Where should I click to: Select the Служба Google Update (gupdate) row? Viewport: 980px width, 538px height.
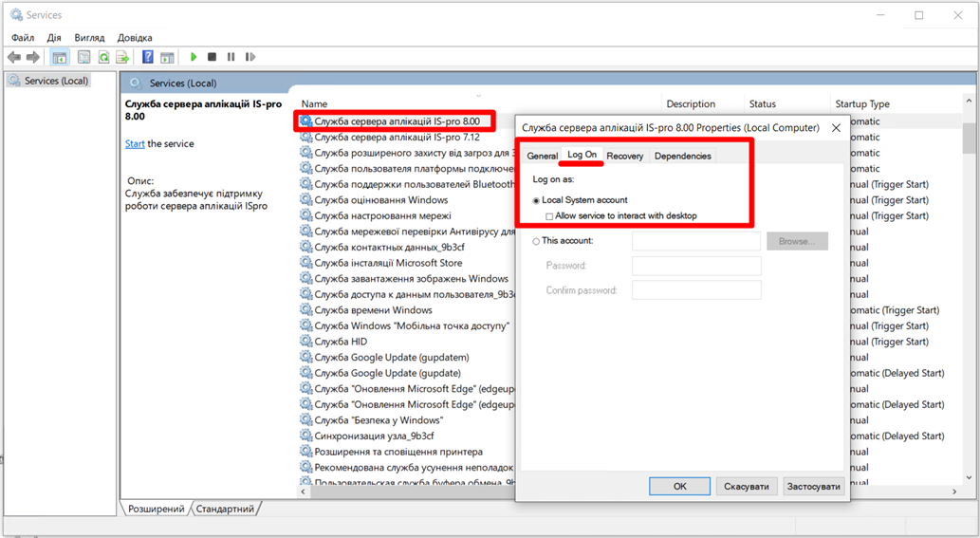pyautogui.click(x=387, y=373)
